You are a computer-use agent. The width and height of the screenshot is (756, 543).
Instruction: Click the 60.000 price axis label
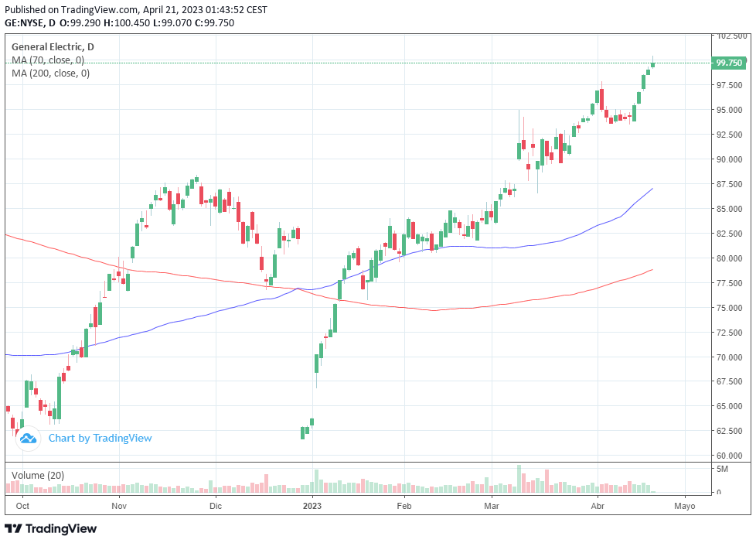pos(729,455)
